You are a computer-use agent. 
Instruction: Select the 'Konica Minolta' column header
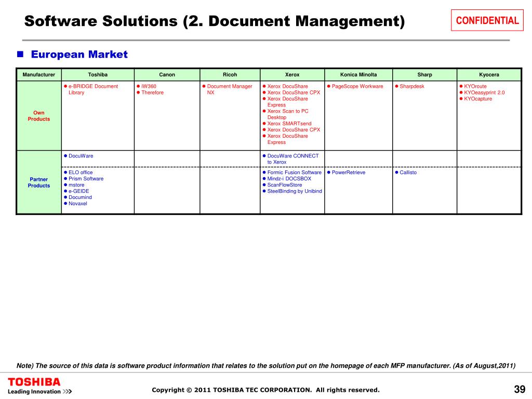(358, 75)
